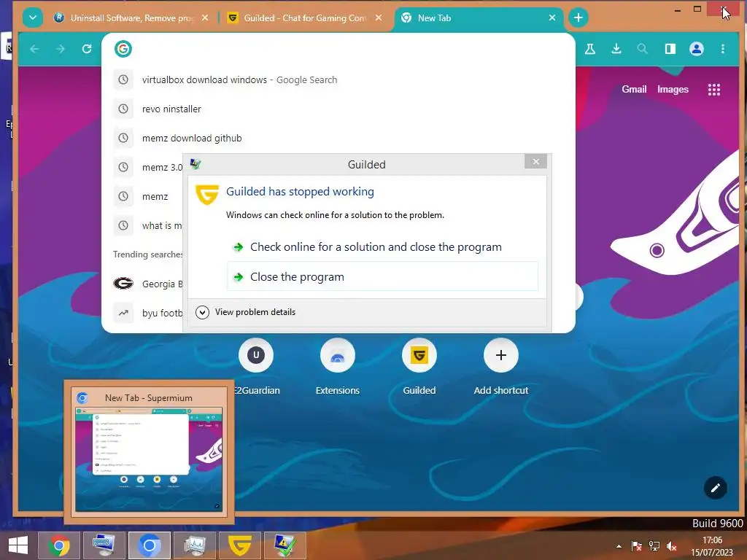Open the E2Guardian shortcut
747x560 pixels.
pos(256,367)
